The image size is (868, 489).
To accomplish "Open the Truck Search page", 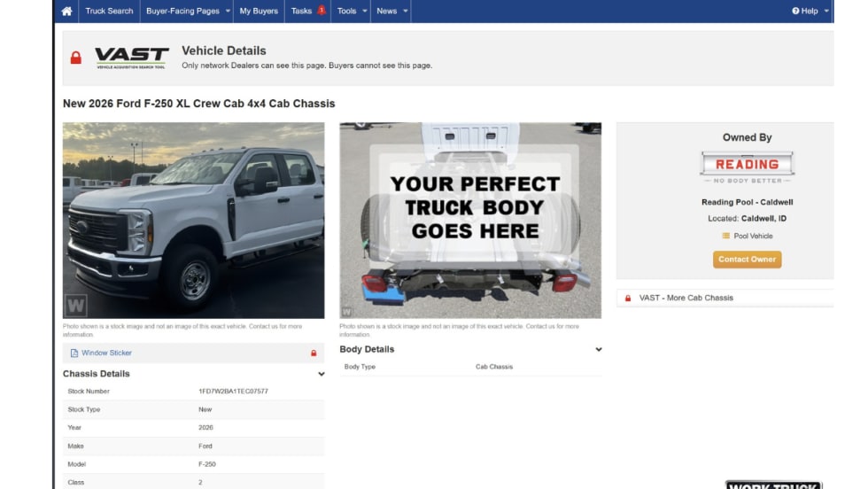I will tap(109, 12).
